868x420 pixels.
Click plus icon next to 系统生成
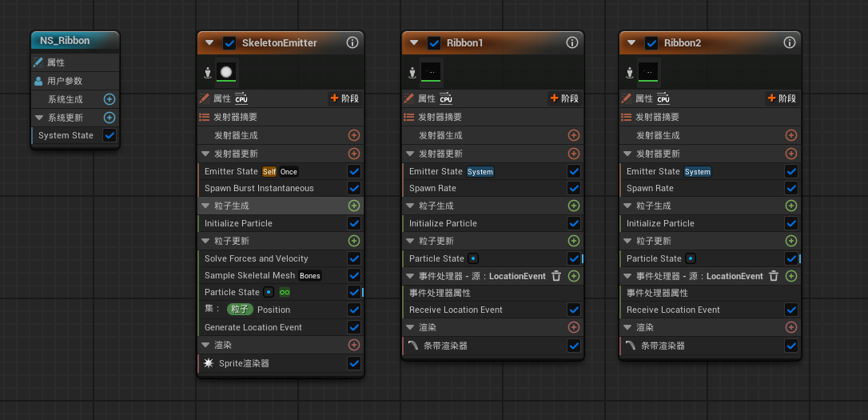pos(109,99)
